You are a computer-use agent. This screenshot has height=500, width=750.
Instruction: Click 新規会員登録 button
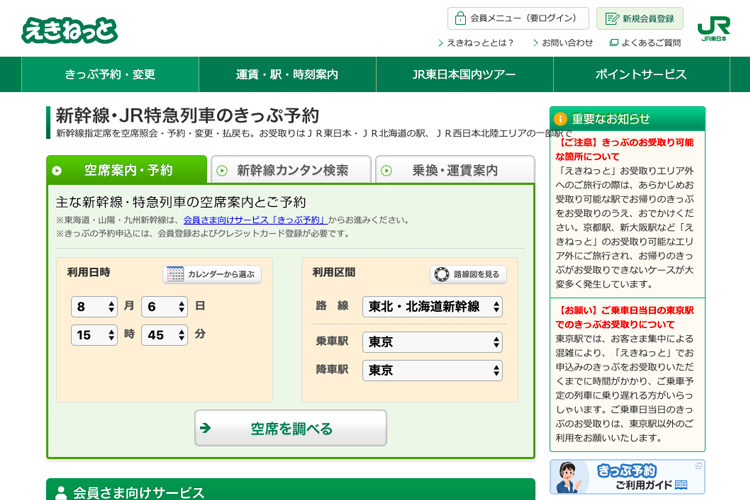[x=640, y=18]
